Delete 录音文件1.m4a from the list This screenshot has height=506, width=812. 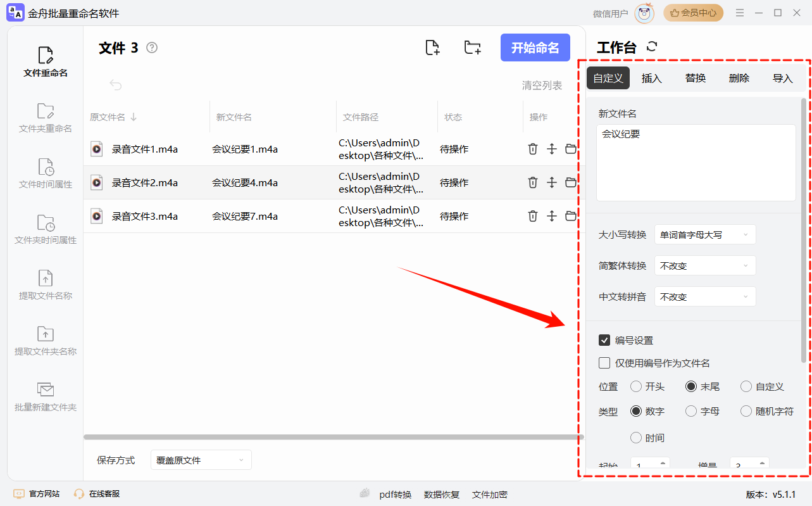(x=532, y=149)
